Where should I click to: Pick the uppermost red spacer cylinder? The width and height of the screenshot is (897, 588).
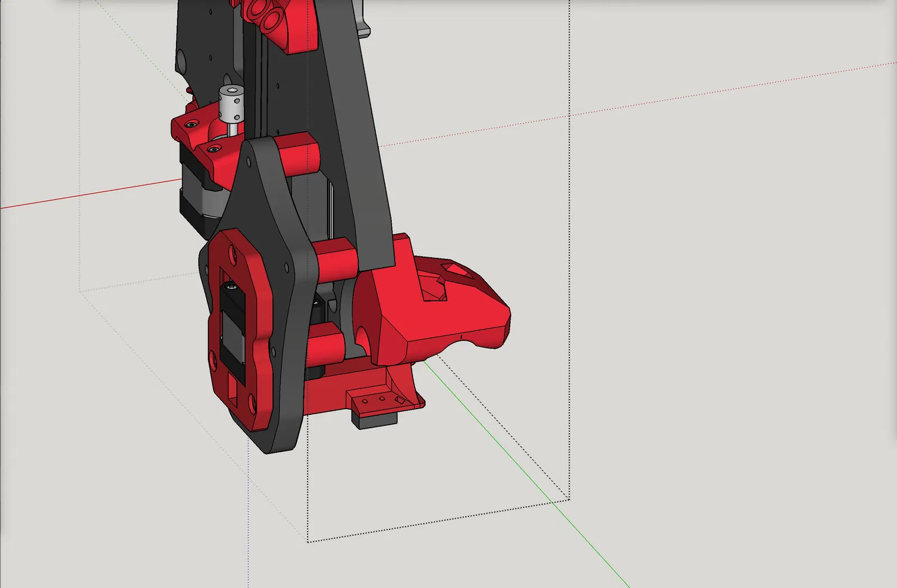(x=297, y=155)
